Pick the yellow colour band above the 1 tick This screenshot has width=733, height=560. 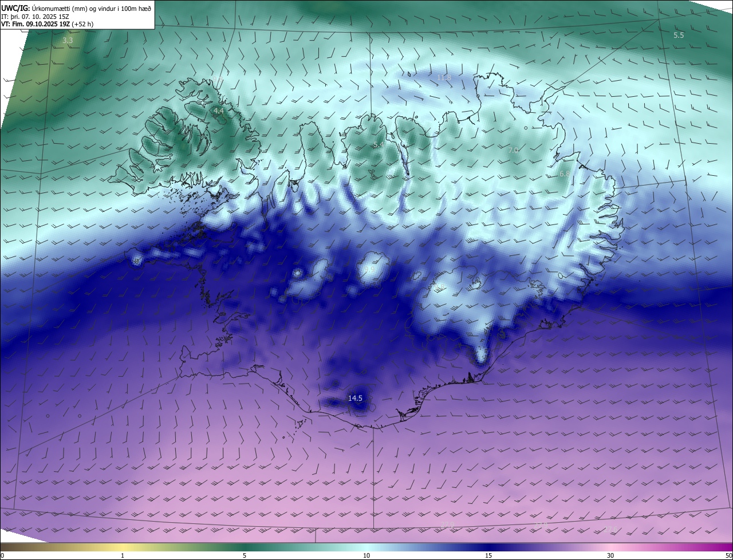coord(123,547)
